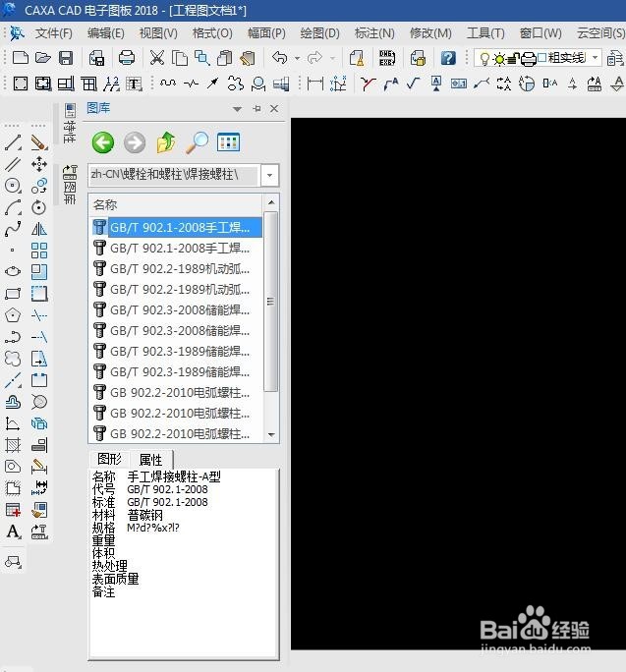Click the library list scroll-up arrow
The width and height of the screenshot is (626, 672).
pos(271,201)
